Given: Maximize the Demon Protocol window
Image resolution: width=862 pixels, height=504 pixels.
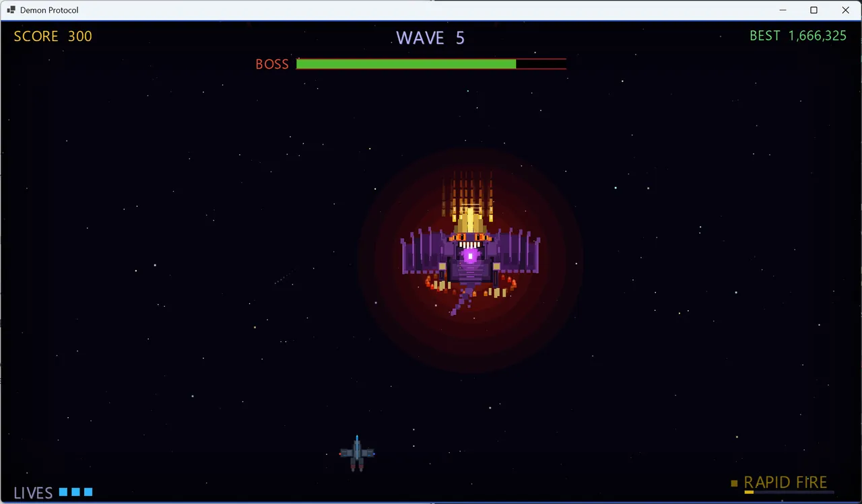Looking at the screenshot, I should [814, 10].
